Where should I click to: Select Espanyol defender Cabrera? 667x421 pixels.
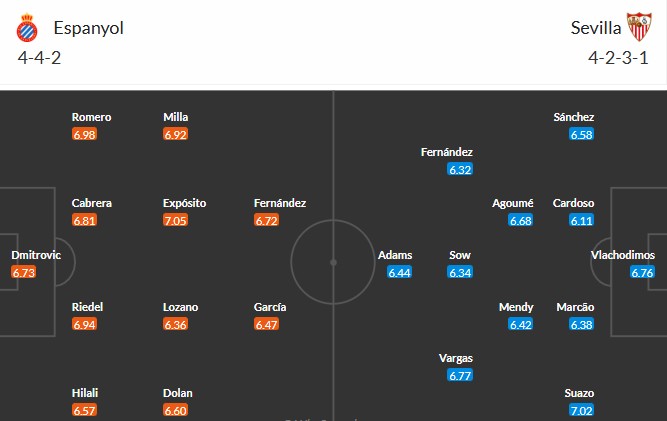[92, 203]
